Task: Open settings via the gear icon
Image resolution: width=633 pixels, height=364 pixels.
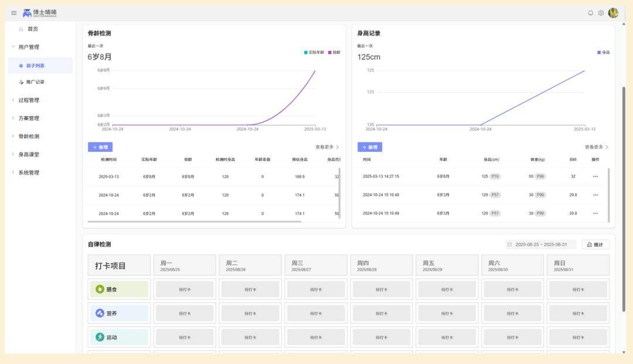Action: pyautogui.click(x=601, y=13)
